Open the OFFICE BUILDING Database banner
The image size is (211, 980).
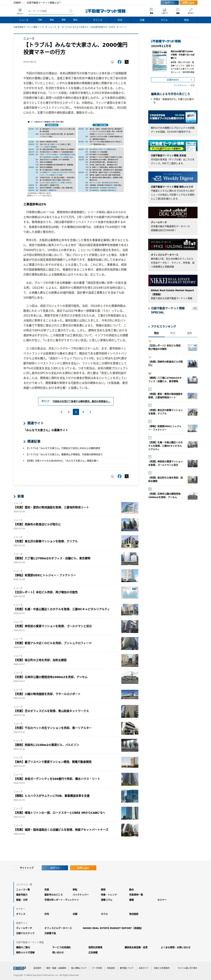173,245
